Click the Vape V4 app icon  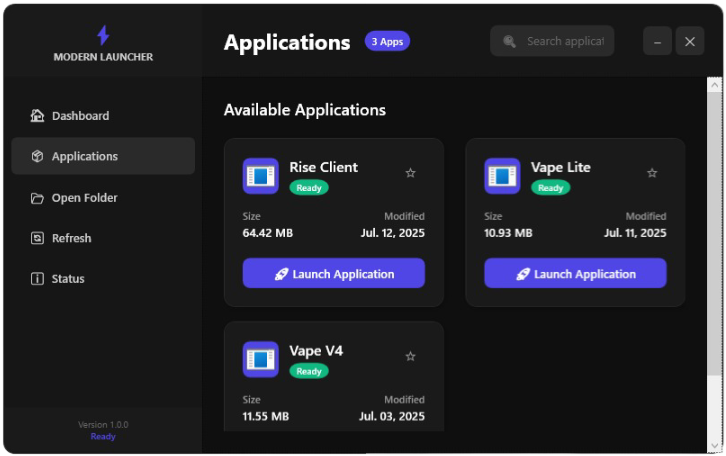click(x=261, y=359)
